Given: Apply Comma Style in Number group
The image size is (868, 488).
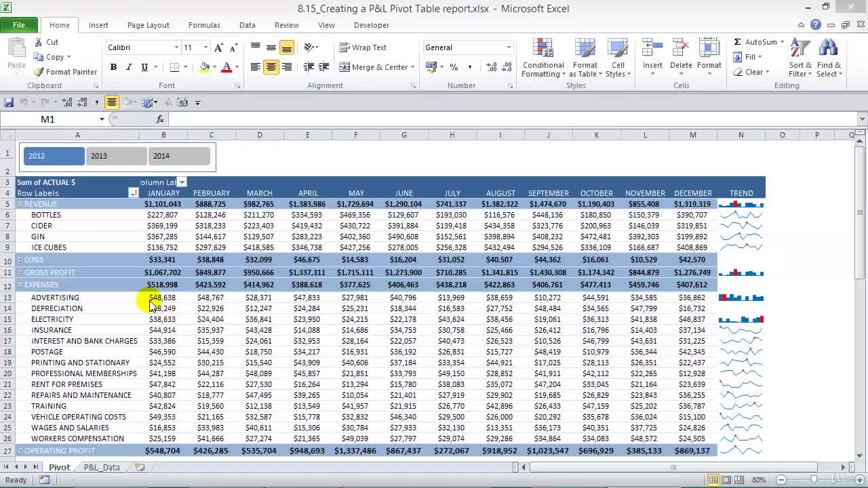Looking at the screenshot, I should coord(469,67).
